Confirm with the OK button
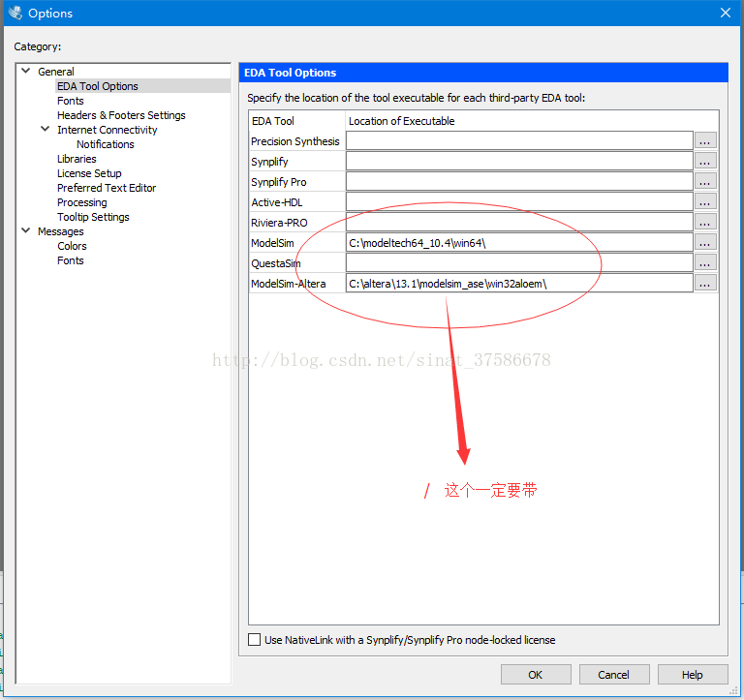 click(536, 675)
